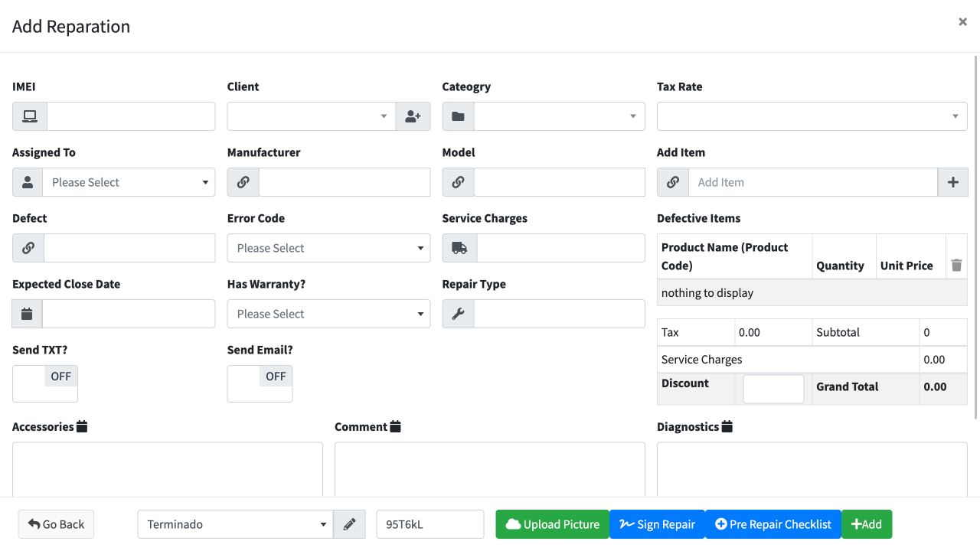Image resolution: width=980 pixels, height=551 pixels.
Task: Click the Go Back button
Action: pyautogui.click(x=55, y=524)
